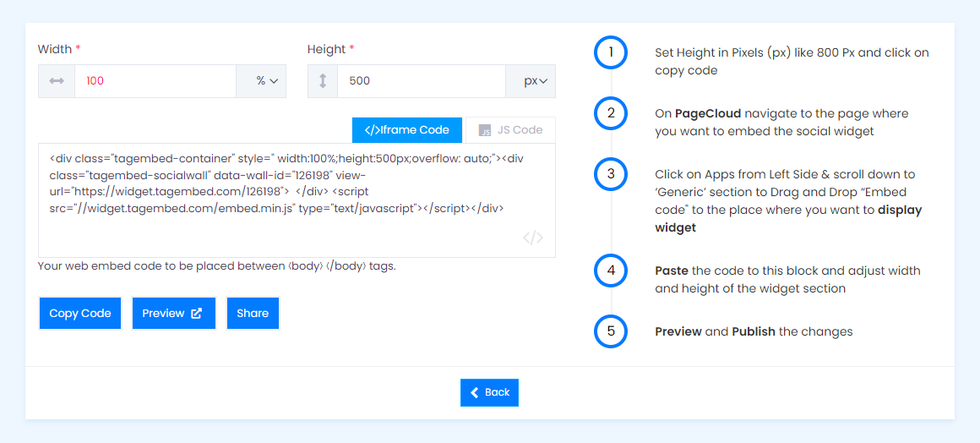Click the Share button
Screen dimensions: 980x443
click(253, 314)
